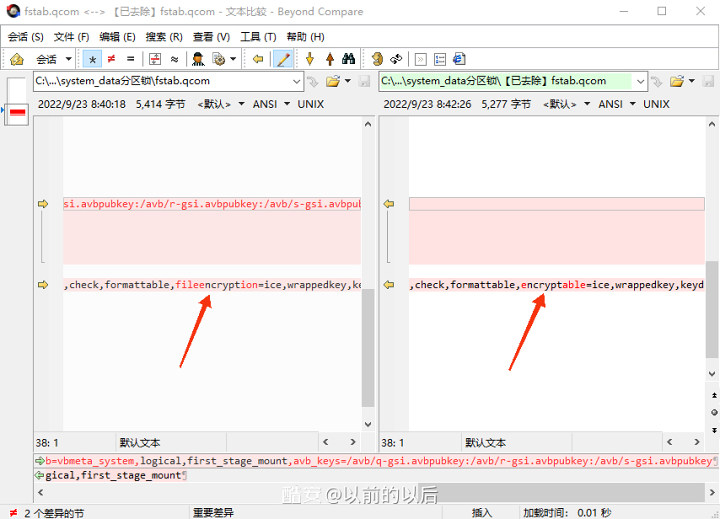Open the 查看 (V) menu
Viewport: 720px width, 519px height.
point(211,37)
